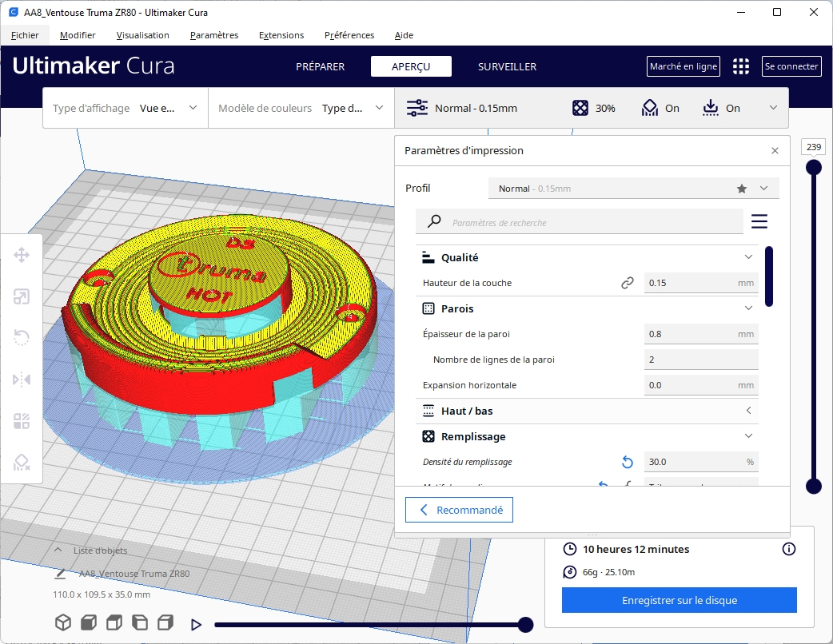The width and height of the screenshot is (833, 644).
Task: Click the 3D perspective view cube icon
Action: pos(62,622)
